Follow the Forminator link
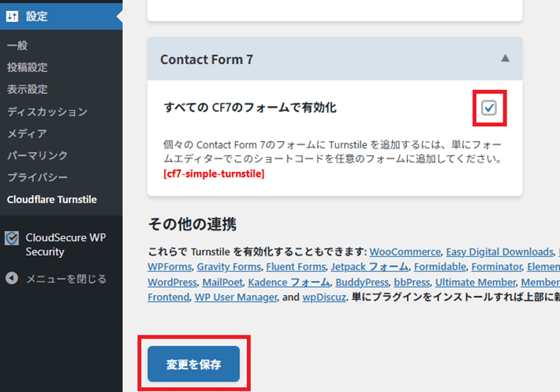This screenshot has height=392, width=560. [497, 267]
